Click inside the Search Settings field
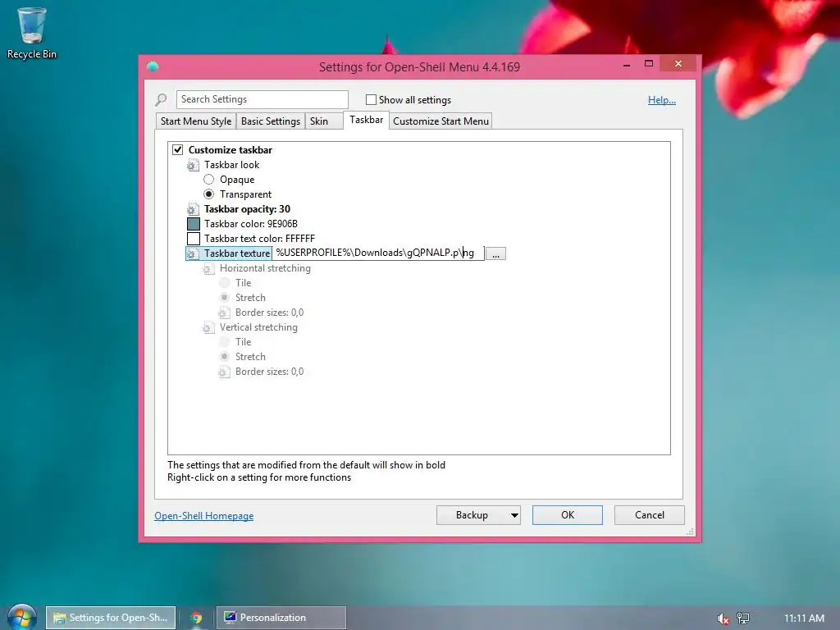The width and height of the screenshot is (840, 630). 262,99
